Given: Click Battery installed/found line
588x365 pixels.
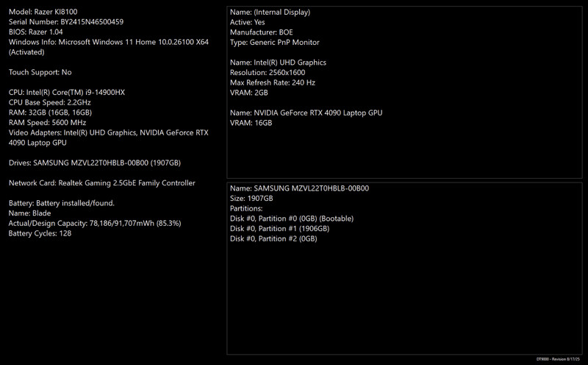Looking at the screenshot, I should pyautogui.click(x=62, y=203).
